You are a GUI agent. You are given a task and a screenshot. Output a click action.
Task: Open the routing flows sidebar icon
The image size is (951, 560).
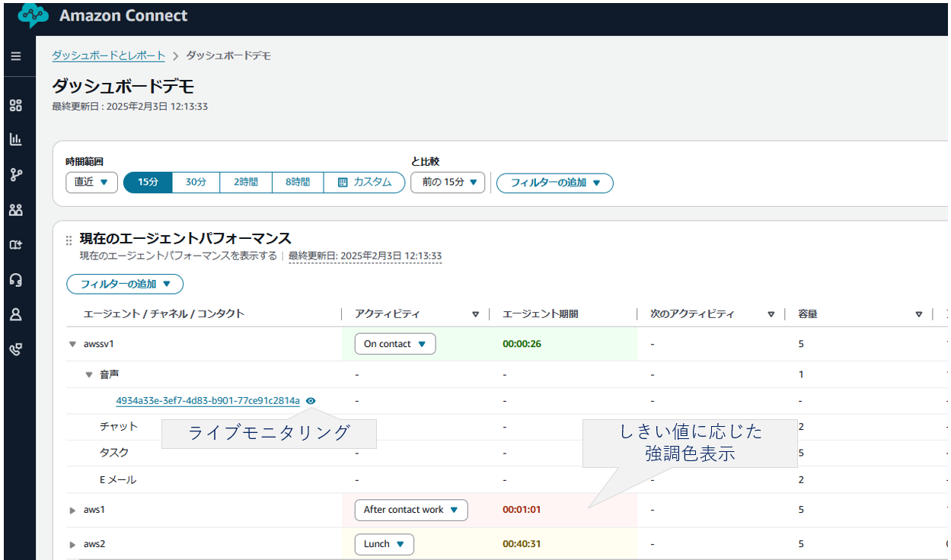(x=16, y=174)
